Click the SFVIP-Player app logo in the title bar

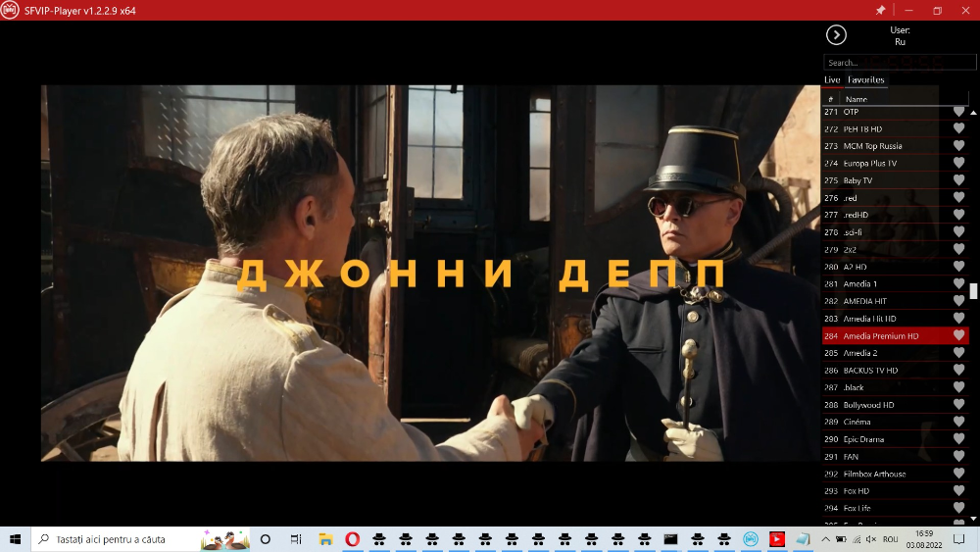point(10,10)
